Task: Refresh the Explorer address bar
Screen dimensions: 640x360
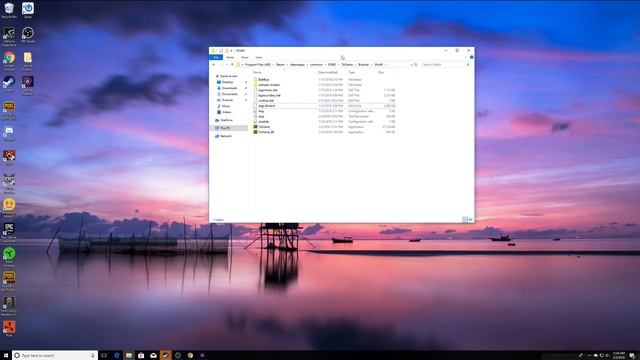Action: pos(416,64)
